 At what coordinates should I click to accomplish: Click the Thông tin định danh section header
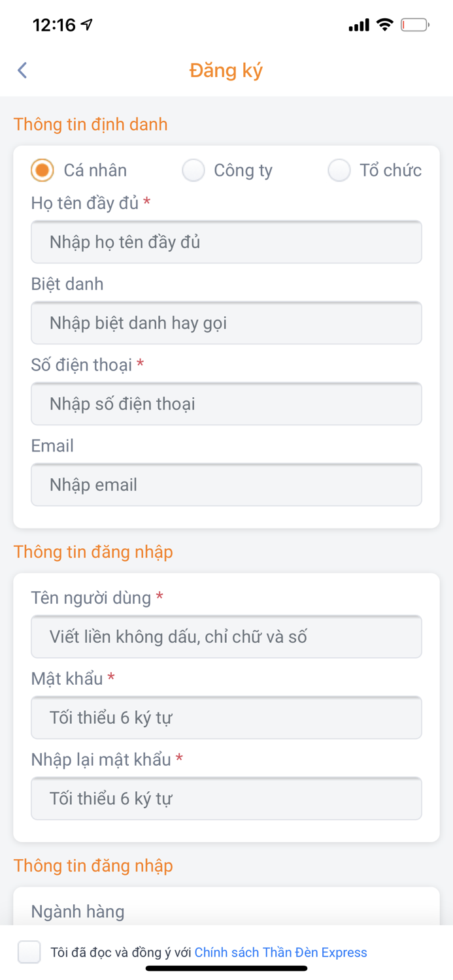click(91, 124)
